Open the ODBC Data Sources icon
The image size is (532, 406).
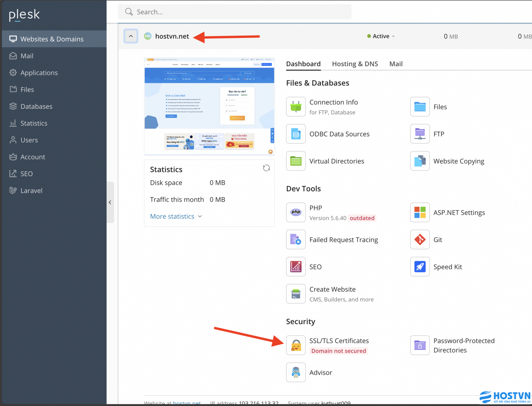click(x=296, y=134)
